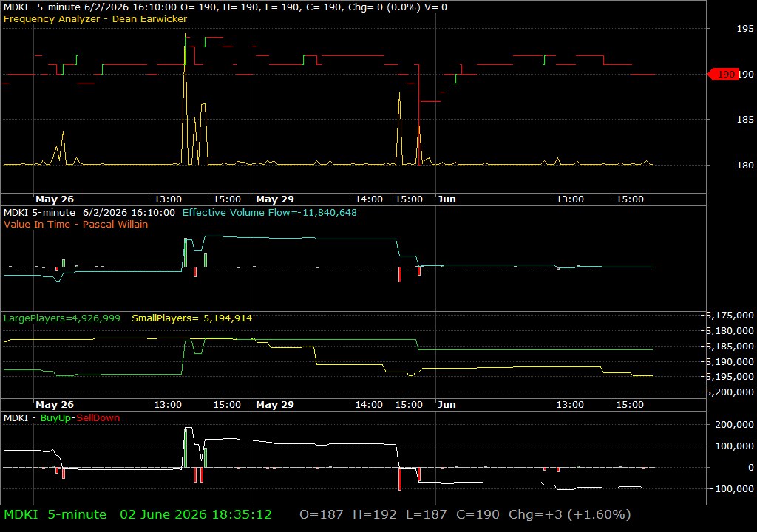This screenshot has height=532, width=757.
Task: Click the 'May 29' date on lower time axis
Action: click(x=275, y=405)
